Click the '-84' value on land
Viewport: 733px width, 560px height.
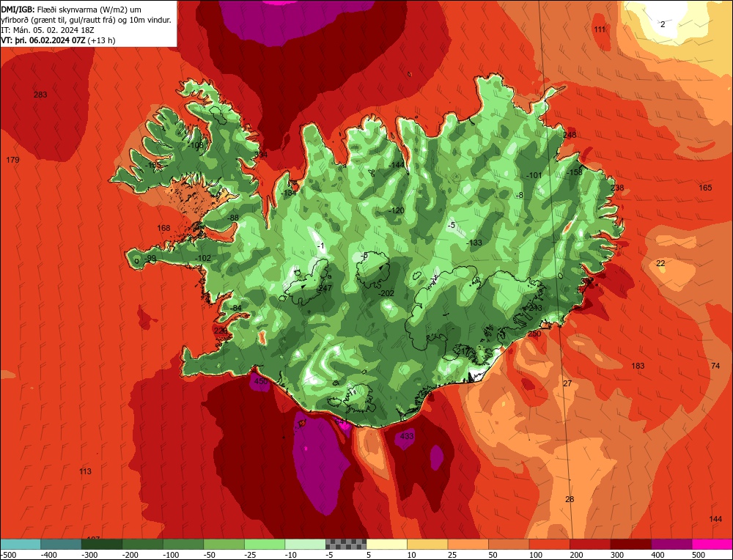tap(235, 308)
